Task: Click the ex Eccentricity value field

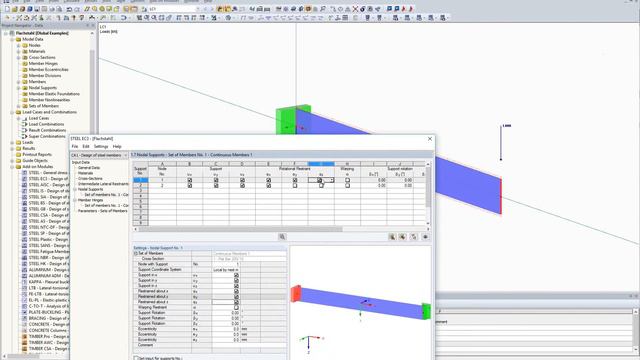Action: 226,329
